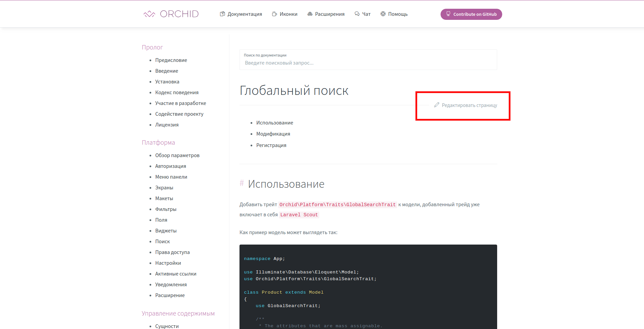Select Лицензия in the Пролог section

pos(167,124)
